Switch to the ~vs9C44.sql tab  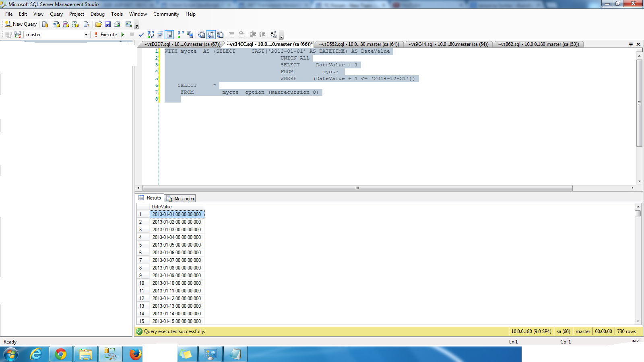[448, 44]
